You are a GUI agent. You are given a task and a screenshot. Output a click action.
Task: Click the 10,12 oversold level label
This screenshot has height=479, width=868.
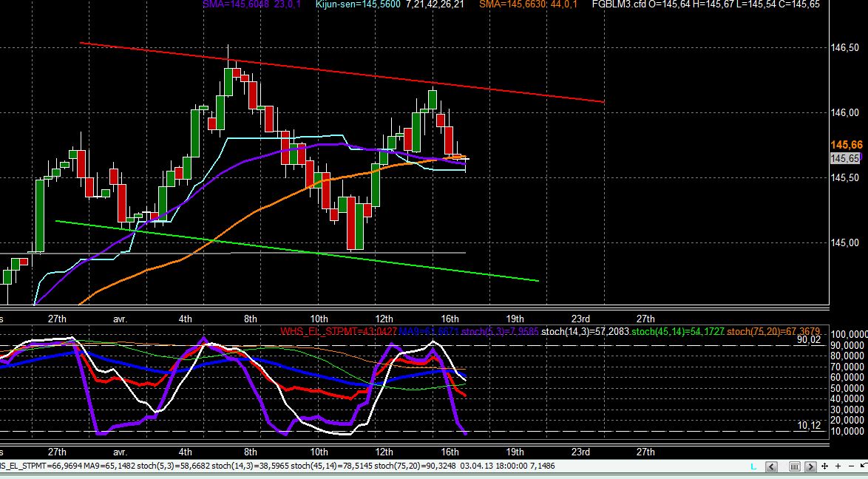(x=809, y=425)
